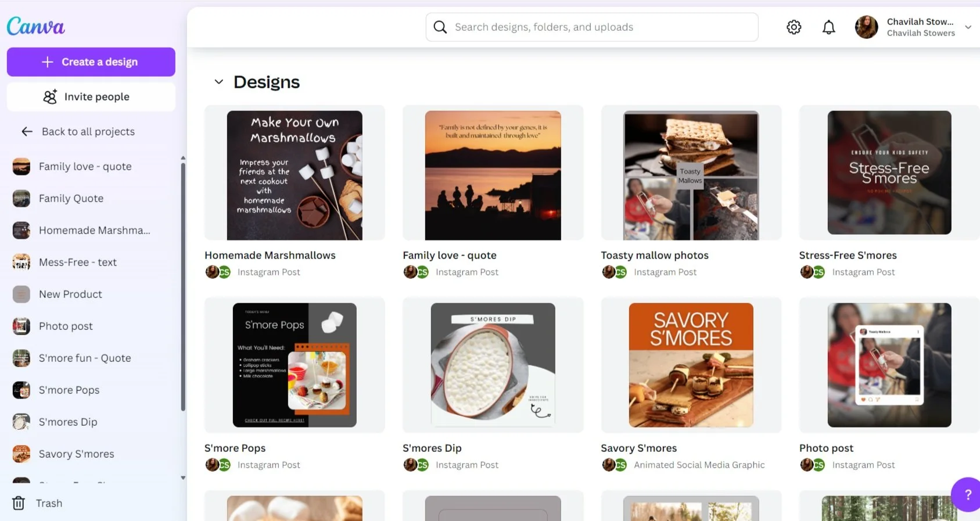Click the Trash bin icon
Image resolution: width=980 pixels, height=521 pixels.
pos(19,503)
